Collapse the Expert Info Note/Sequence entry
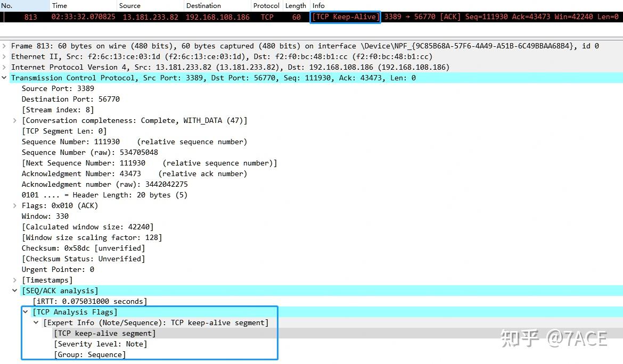This screenshot has width=623, height=364. [x=36, y=322]
